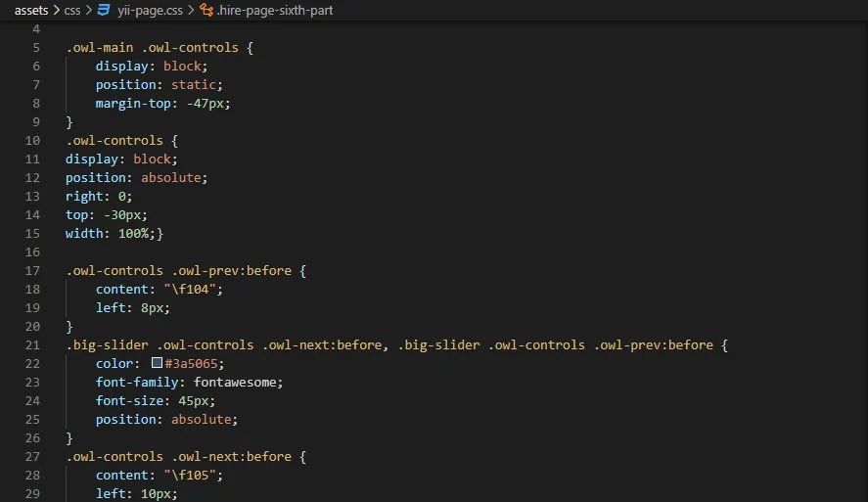Click 'display: block;' on line 11

[x=121, y=160]
